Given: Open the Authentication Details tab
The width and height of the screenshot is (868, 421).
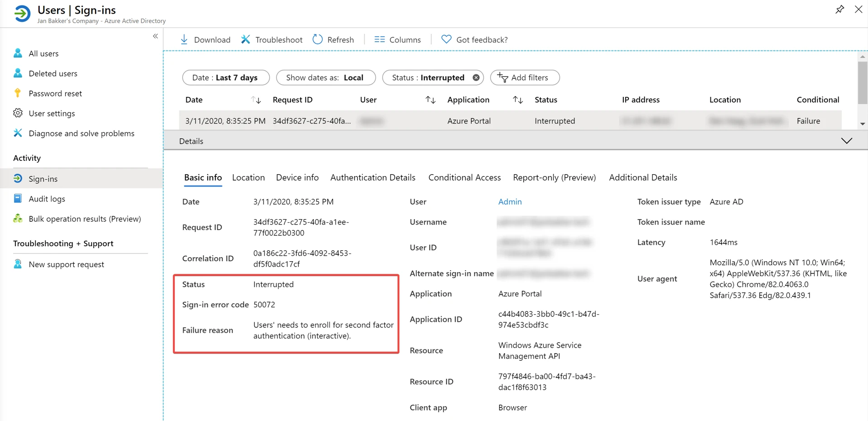Looking at the screenshot, I should pos(373,177).
